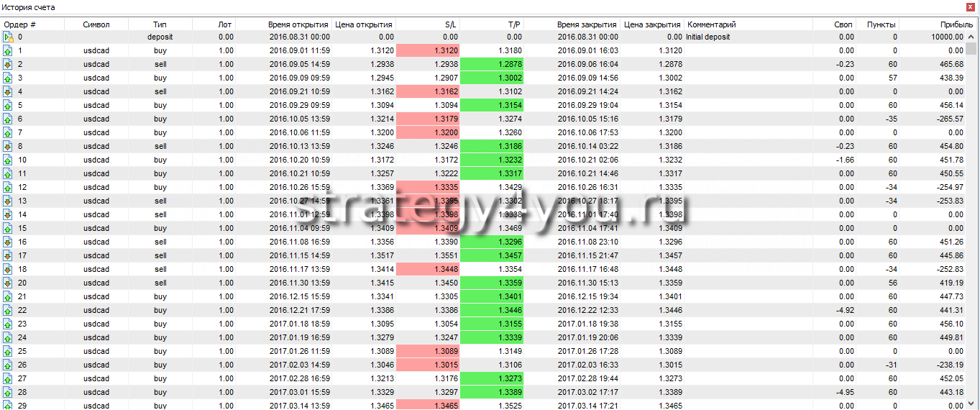Sort by the Пункты column header
Screen dimensions: 980x410
[881, 24]
